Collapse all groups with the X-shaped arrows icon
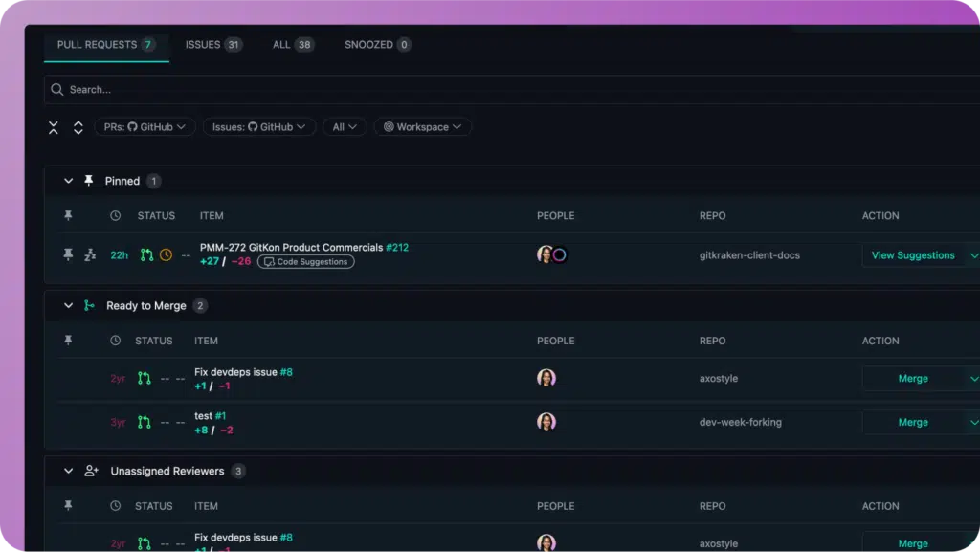This screenshot has height=552, width=980. tap(54, 127)
